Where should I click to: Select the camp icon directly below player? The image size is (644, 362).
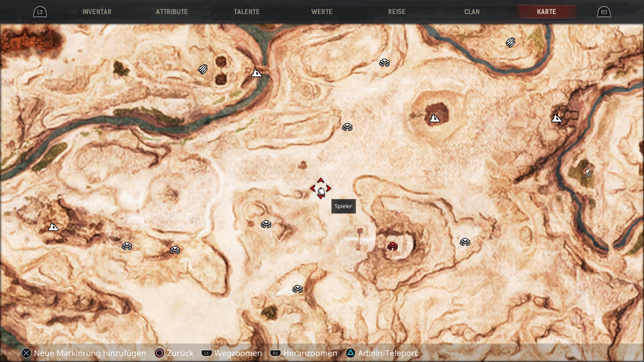pyautogui.click(x=298, y=289)
